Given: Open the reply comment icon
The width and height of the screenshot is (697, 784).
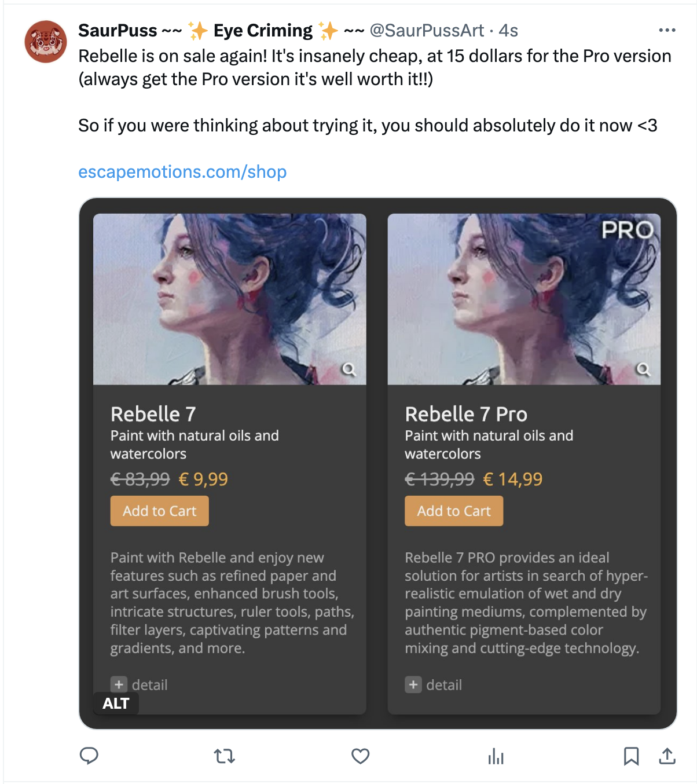Looking at the screenshot, I should pos(89,756).
